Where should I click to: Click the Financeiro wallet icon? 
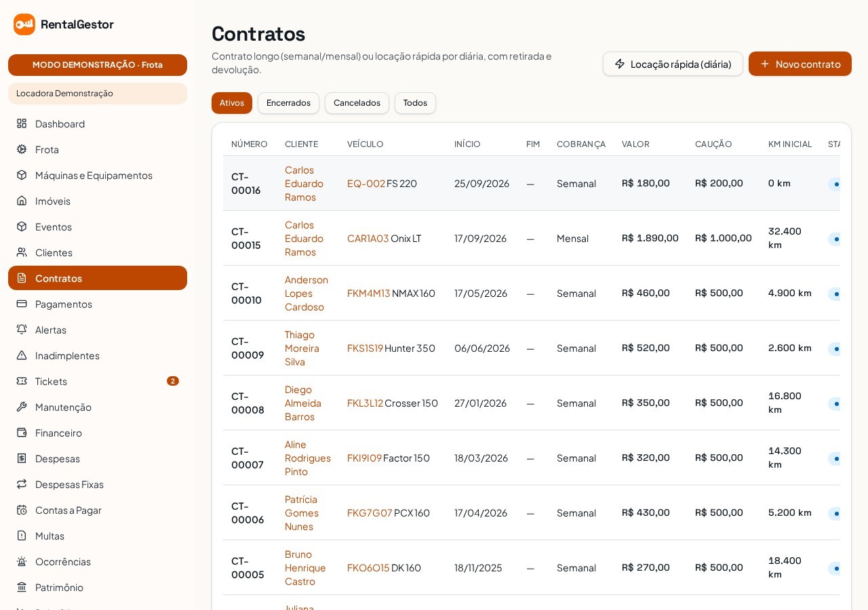(x=22, y=432)
